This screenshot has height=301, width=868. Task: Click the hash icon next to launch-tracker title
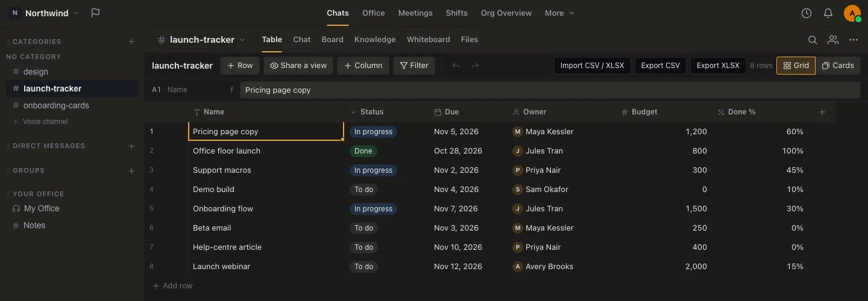162,40
